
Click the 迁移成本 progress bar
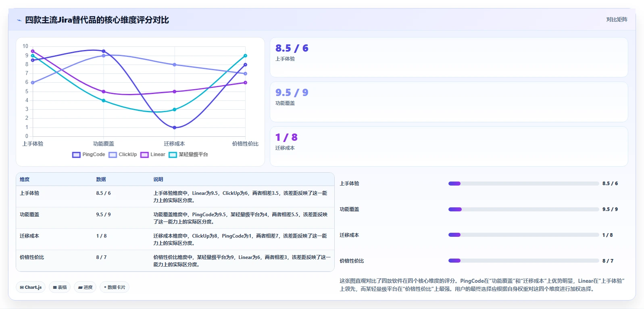click(x=523, y=235)
